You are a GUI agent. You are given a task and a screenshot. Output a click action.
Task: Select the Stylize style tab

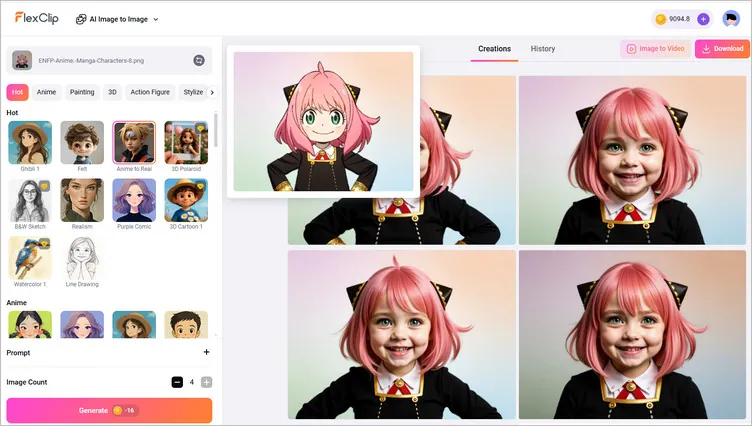[x=193, y=92]
